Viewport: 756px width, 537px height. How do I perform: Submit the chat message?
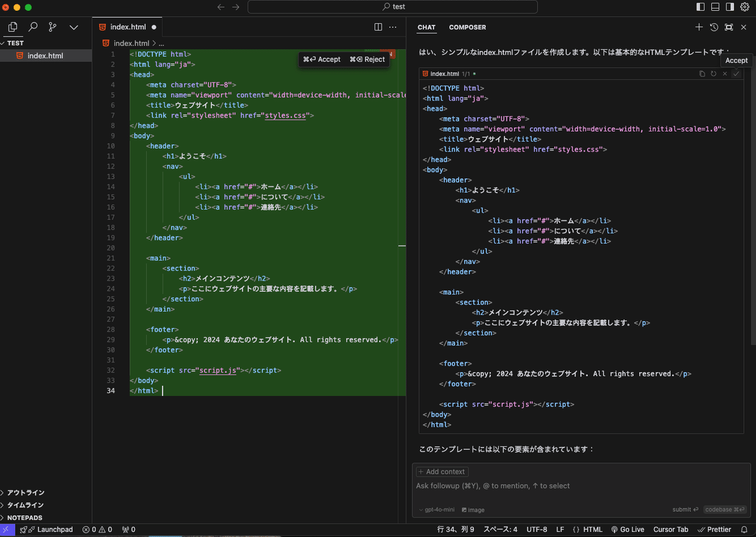tap(685, 510)
